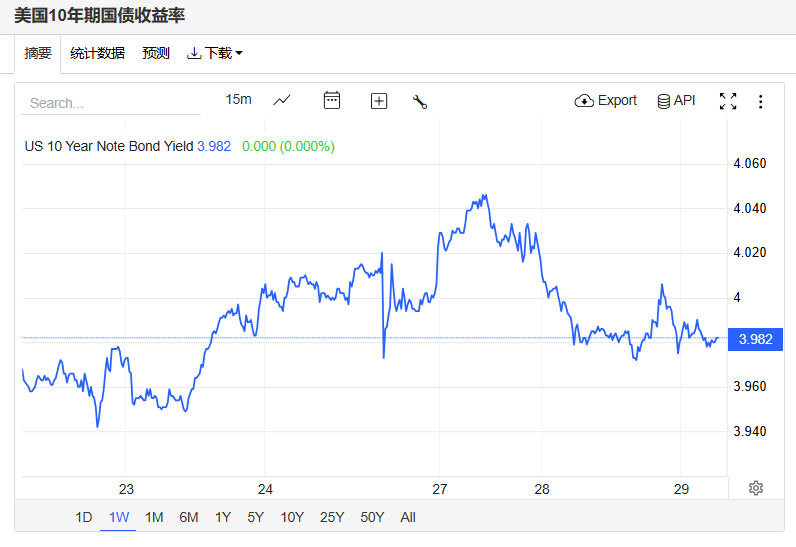796x547 pixels.
Task: Expand the 下载 download dropdown
Action: (215, 53)
